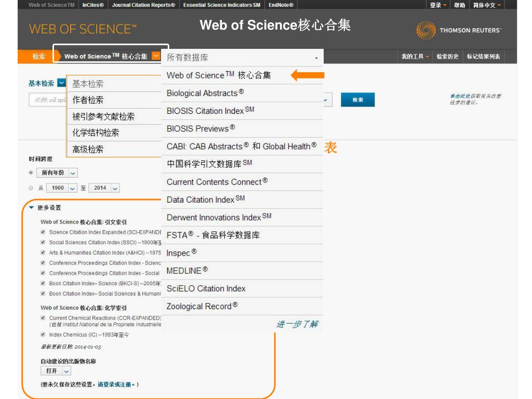Select 中国科学引文数据库
The height and width of the screenshot is (399, 532).
(x=242, y=164)
